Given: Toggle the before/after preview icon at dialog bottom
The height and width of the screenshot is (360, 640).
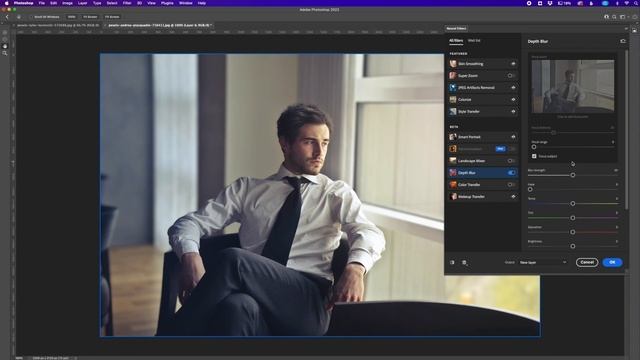Looking at the screenshot, I should coord(452,262).
